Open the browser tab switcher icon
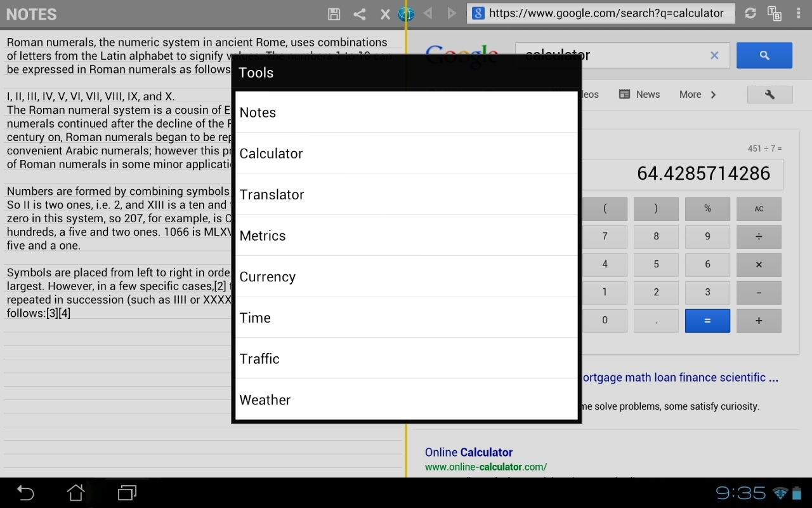The image size is (812, 508). 775,13
